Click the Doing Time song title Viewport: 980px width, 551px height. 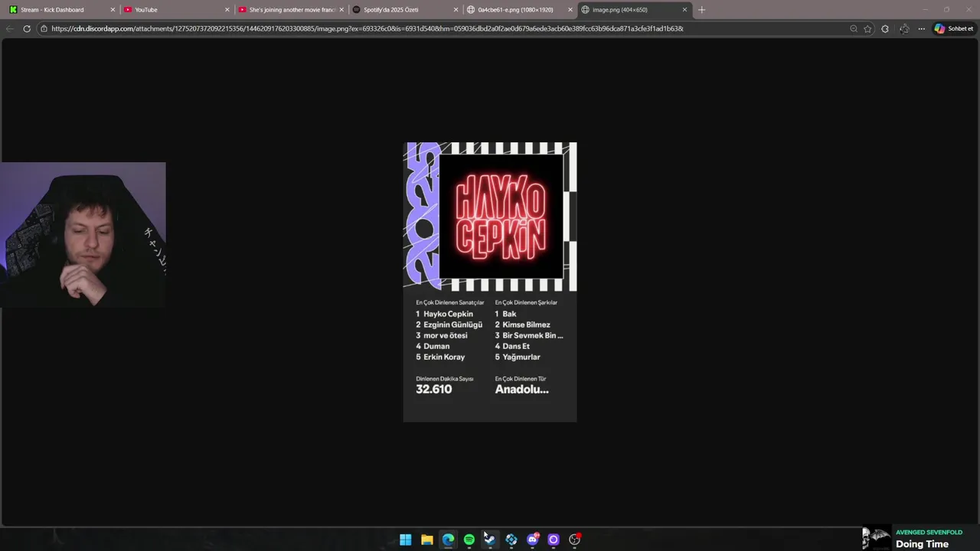(922, 544)
